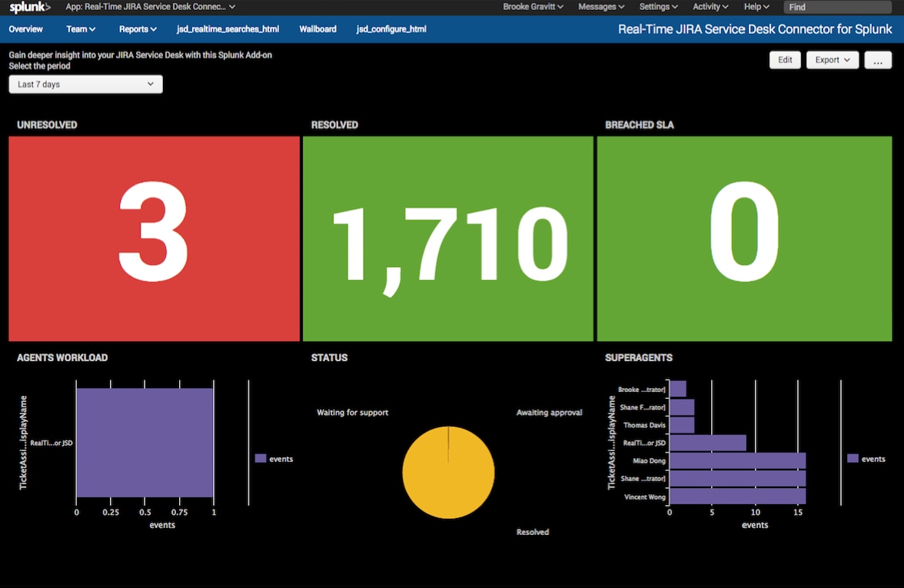Click the Awaiting approval label

[x=549, y=412]
